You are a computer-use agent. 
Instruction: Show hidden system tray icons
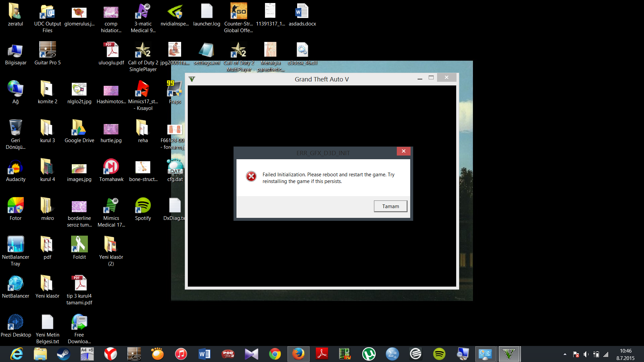click(x=565, y=354)
